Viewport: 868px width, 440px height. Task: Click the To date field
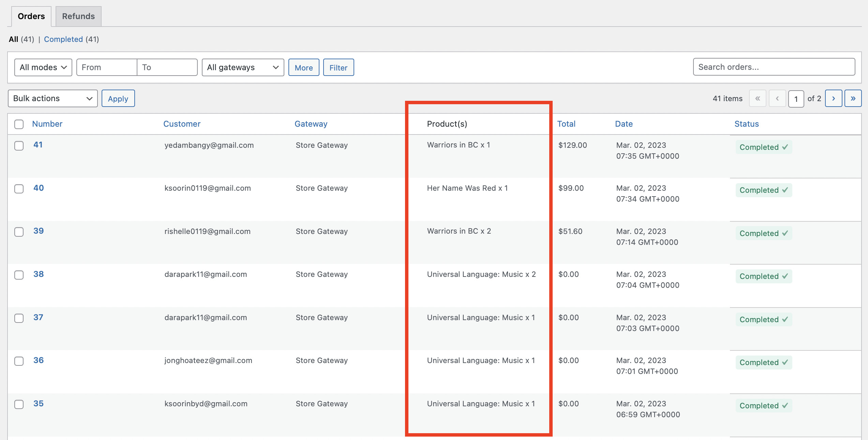167,67
